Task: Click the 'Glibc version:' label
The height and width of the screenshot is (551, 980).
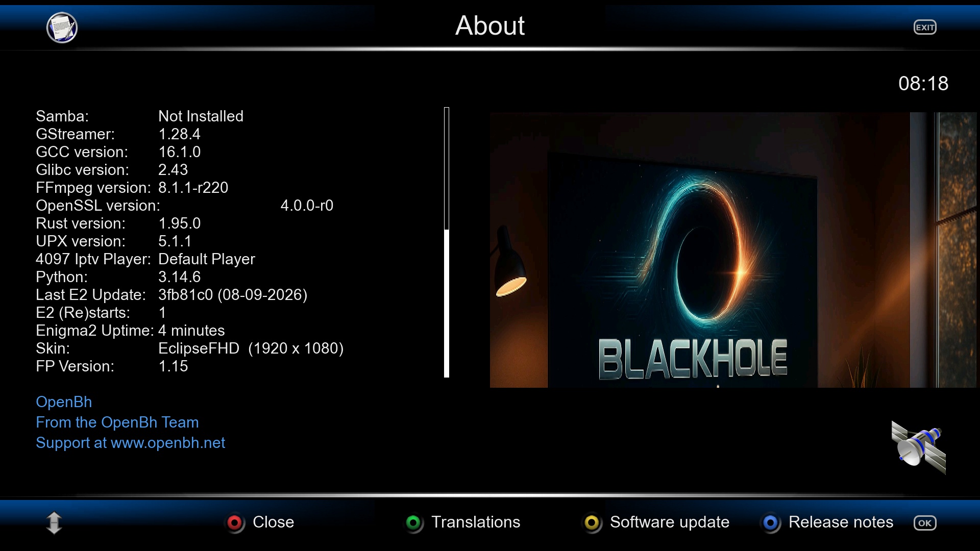Action: click(82, 170)
